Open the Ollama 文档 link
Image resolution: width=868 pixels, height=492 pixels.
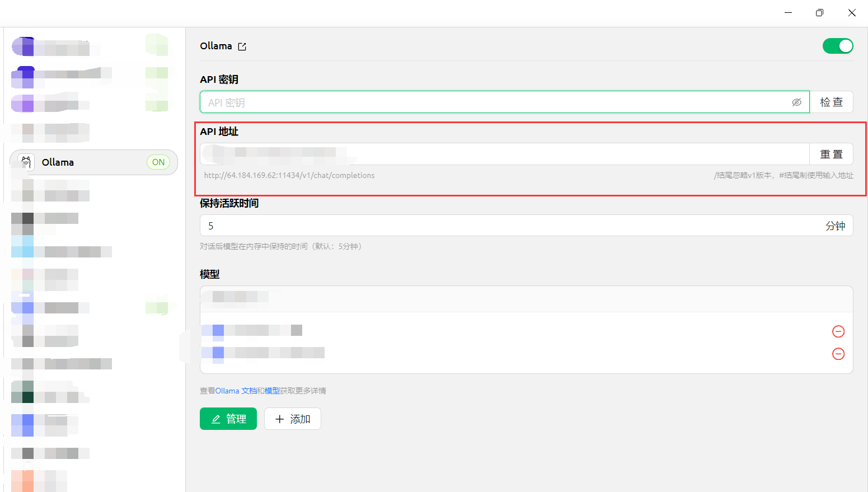click(x=236, y=391)
